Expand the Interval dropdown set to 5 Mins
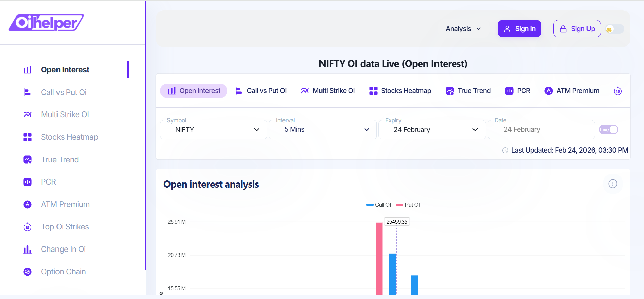Viewport: 644px width, 299px height. [x=323, y=130]
